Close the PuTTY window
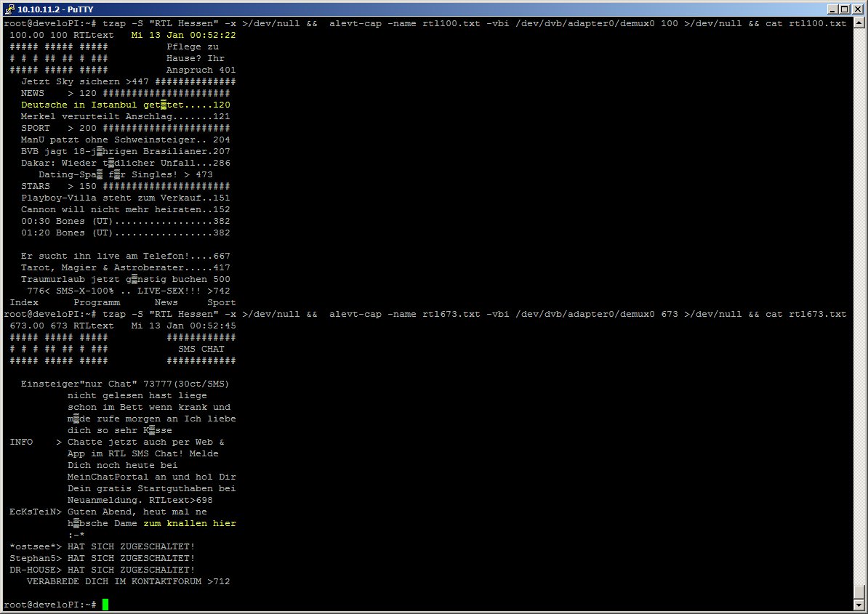Screen dimensions: 868x614 [857, 9]
